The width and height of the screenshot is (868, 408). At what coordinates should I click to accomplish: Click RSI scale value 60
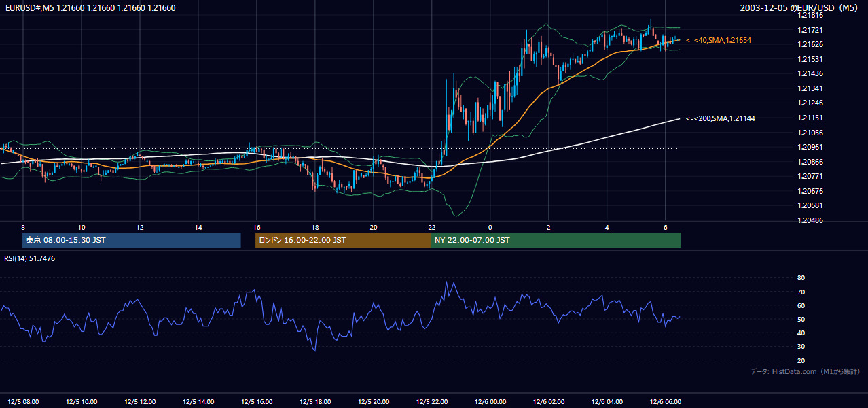(801, 305)
